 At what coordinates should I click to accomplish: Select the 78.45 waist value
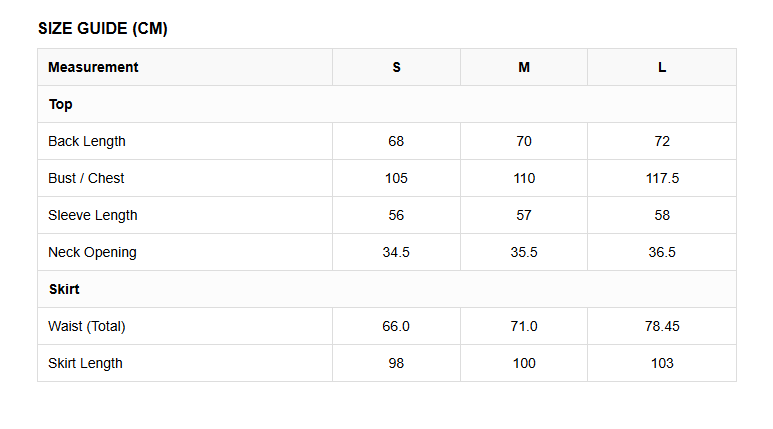[662, 326]
